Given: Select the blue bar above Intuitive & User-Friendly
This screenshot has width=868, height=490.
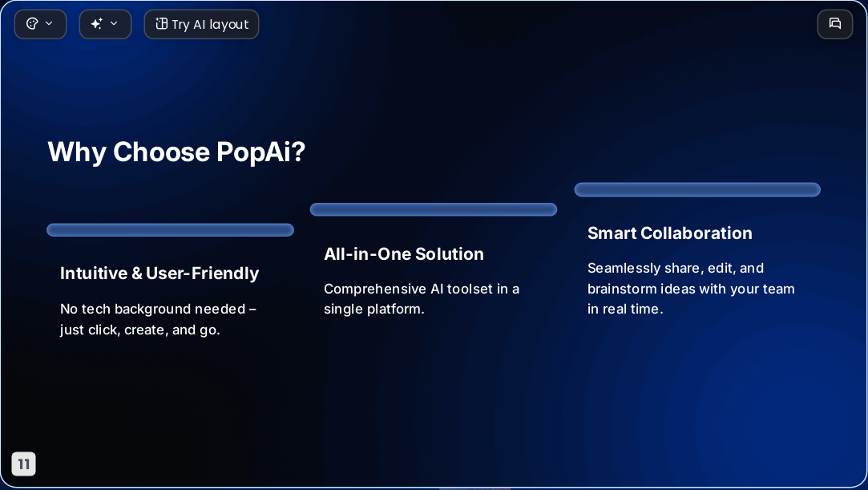Looking at the screenshot, I should [x=171, y=230].
